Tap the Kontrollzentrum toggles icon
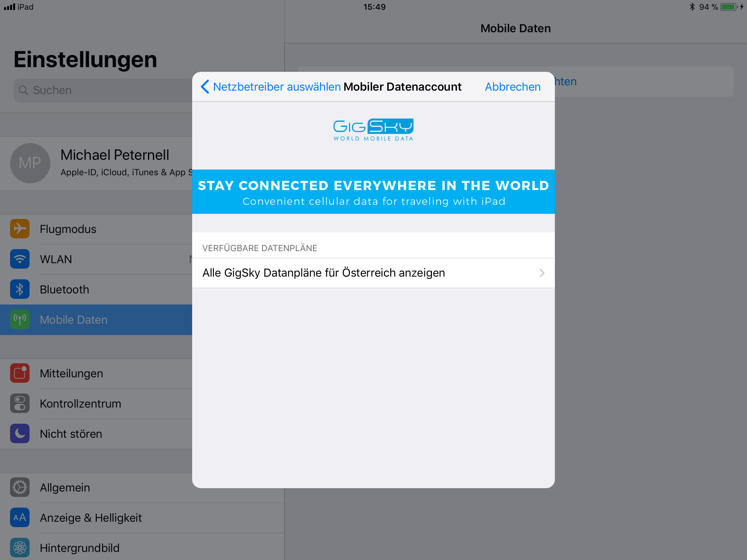Viewport: 747px width, 560px height. tap(19, 403)
